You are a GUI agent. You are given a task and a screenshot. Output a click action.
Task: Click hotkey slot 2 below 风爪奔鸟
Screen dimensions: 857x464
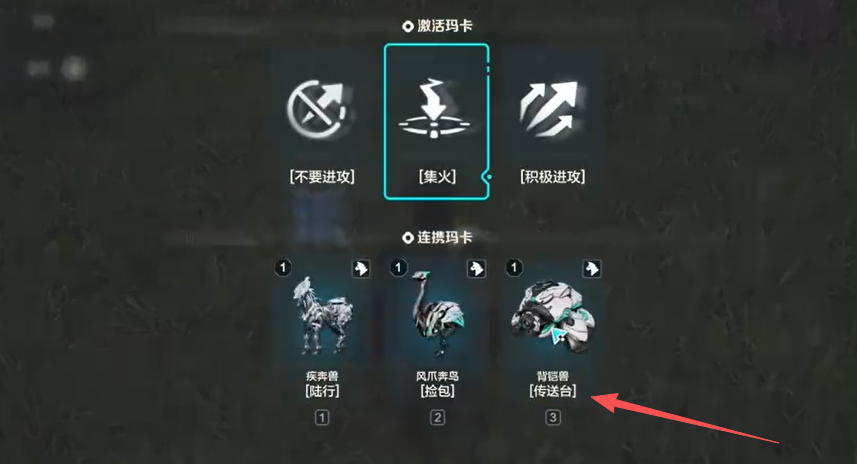click(x=437, y=418)
